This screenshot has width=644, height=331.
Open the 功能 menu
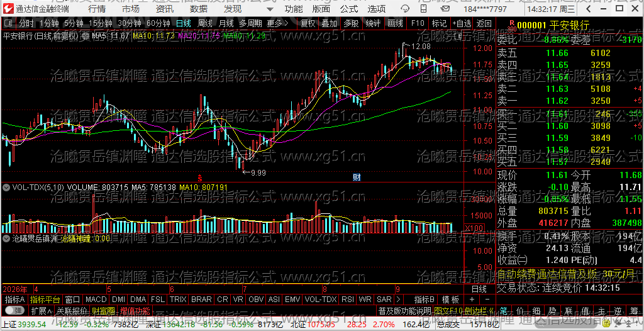pyautogui.click(x=294, y=9)
